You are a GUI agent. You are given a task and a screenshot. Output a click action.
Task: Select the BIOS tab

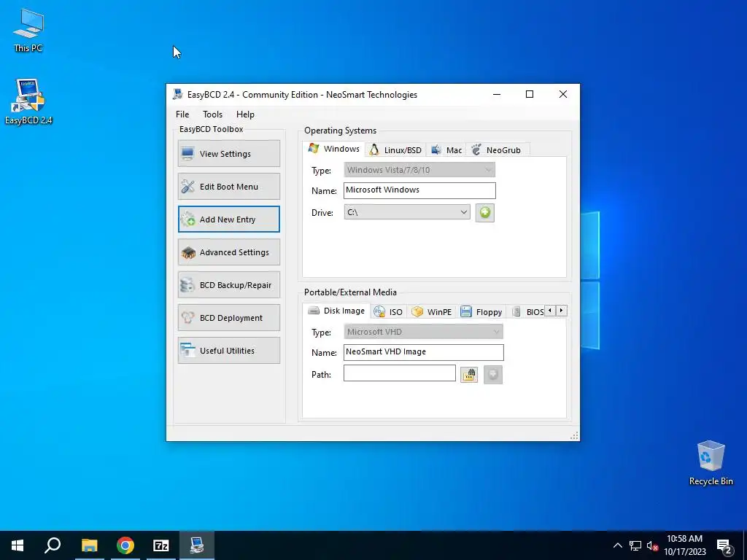[528, 312]
